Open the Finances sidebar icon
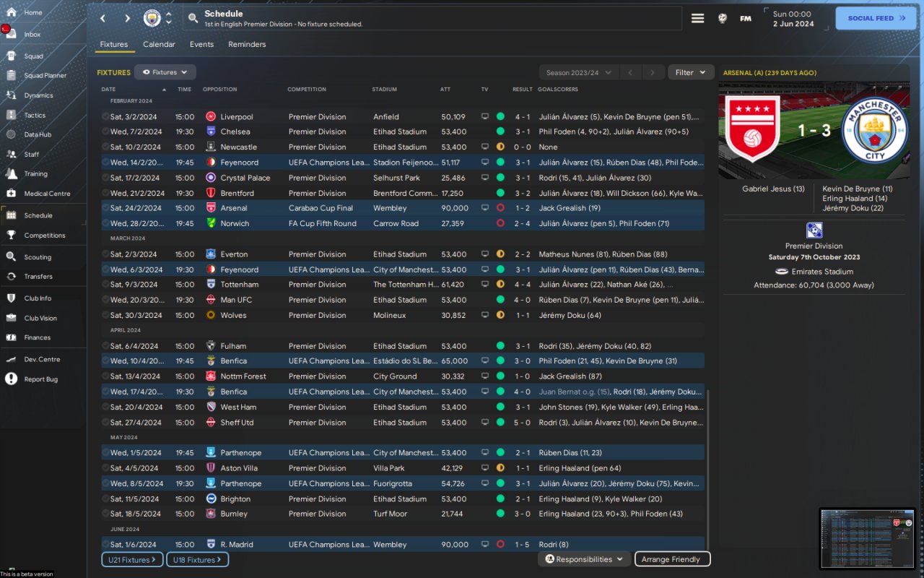Screen dimensions: 924x578 (11, 337)
